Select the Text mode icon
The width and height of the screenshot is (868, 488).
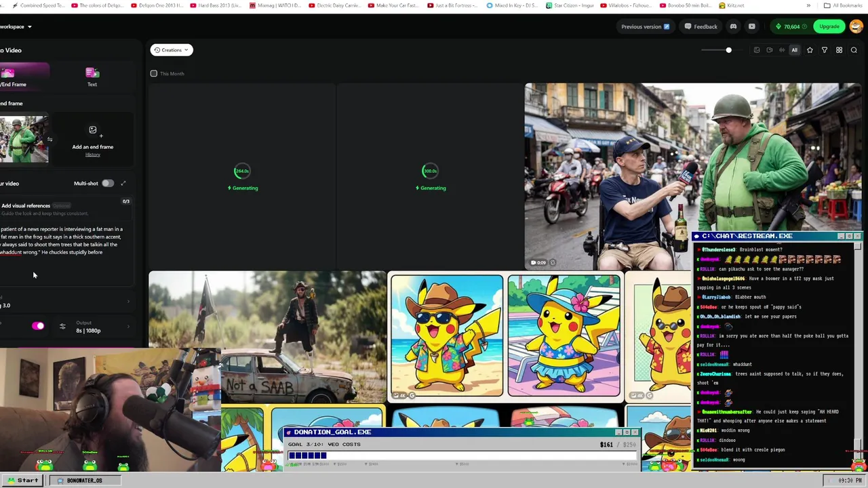pyautogui.click(x=92, y=73)
